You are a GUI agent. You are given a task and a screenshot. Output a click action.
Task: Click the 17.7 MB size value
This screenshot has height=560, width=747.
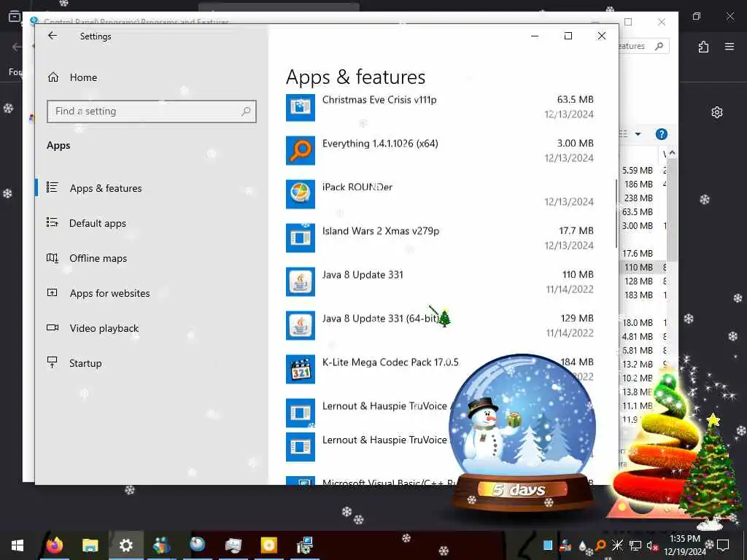(576, 231)
